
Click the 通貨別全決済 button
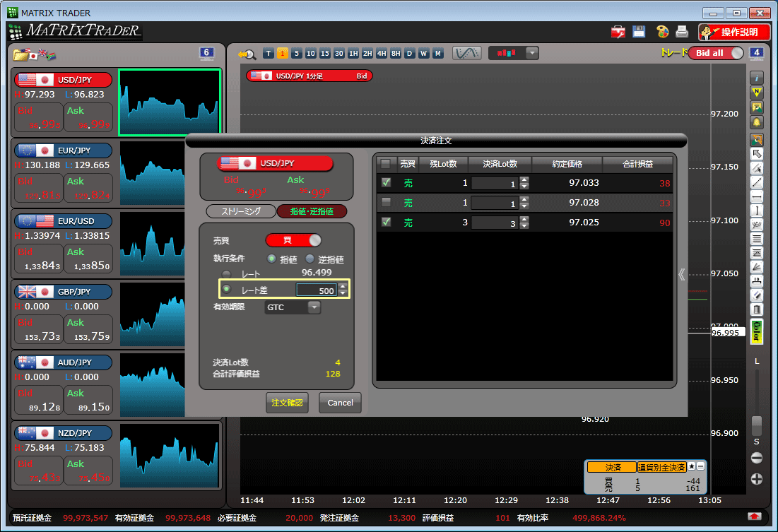(x=662, y=467)
